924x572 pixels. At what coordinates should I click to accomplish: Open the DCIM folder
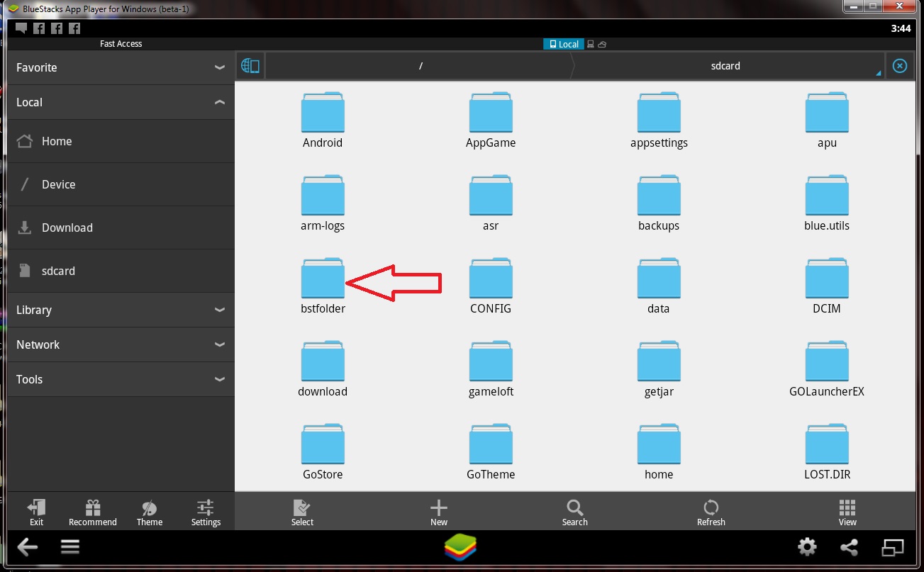click(x=827, y=286)
